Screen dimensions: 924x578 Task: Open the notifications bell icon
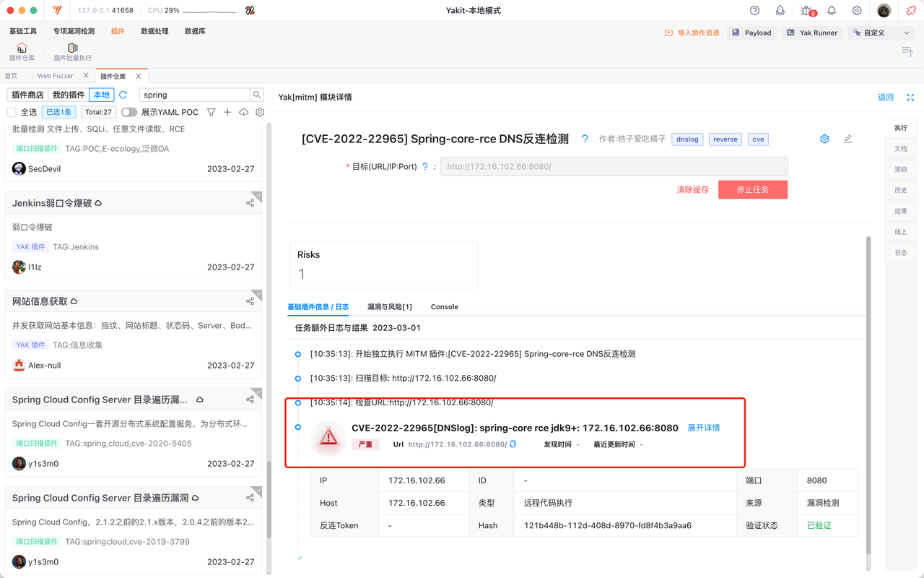832,11
